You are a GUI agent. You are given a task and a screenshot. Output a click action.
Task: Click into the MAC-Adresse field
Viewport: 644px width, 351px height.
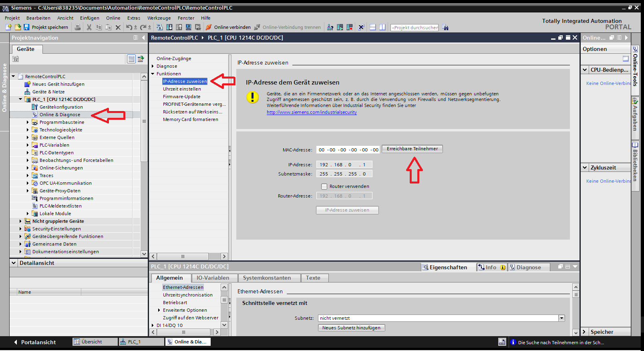click(348, 150)
